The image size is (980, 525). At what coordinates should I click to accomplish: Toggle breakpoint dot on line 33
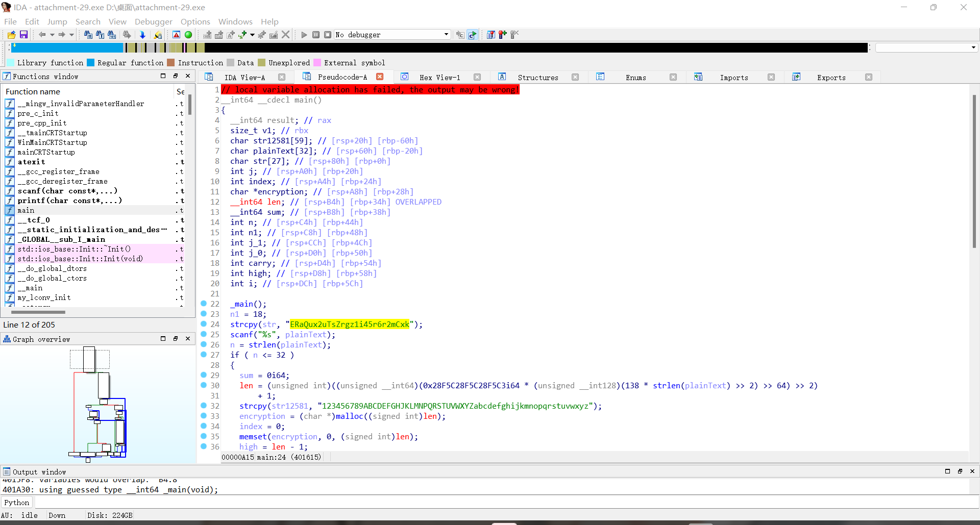[204, 416]
